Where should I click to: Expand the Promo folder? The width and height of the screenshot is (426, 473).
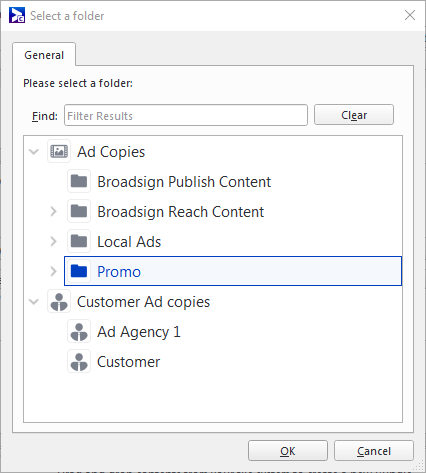pos(53,271)
